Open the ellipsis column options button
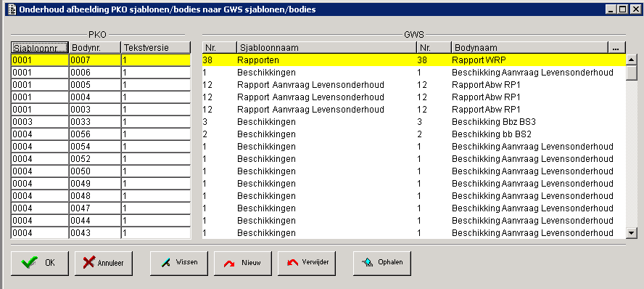The image size is (644, 289). click(616, 47)
